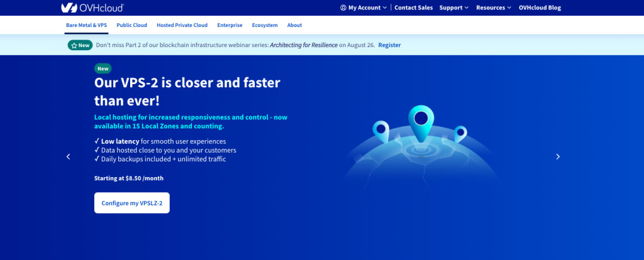Click the 'Starting at $8.50 /month' text
The width and height of the screenshot is (644, 260).
click(x=129, y=178)
